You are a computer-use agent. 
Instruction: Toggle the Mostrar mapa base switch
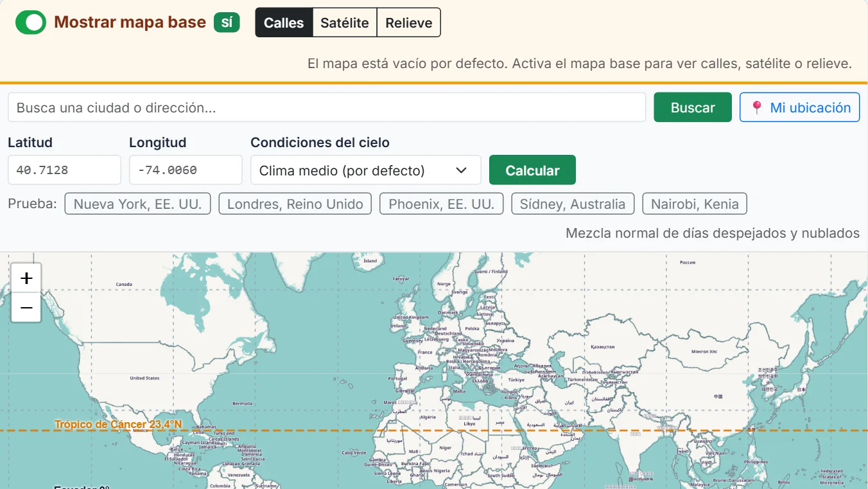[x=31, y=22]
